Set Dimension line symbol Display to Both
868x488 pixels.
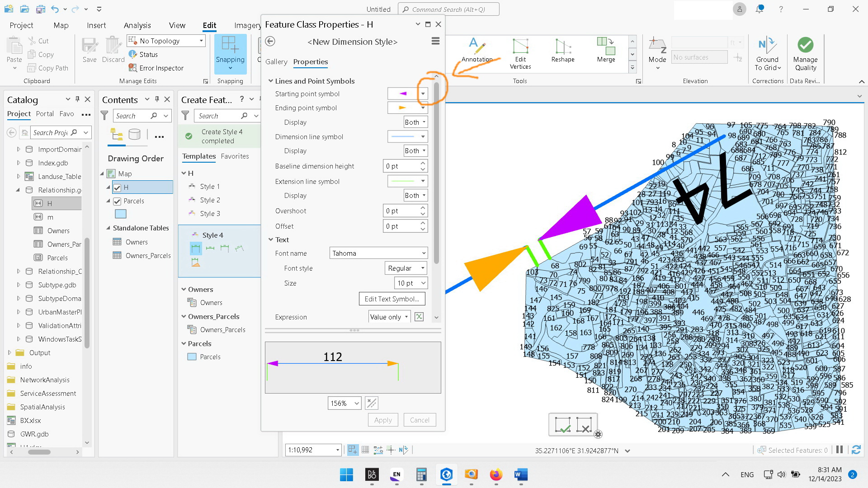[x=415, y=150]
